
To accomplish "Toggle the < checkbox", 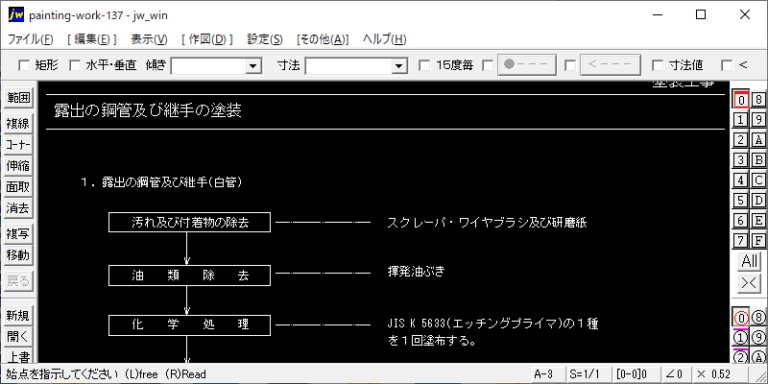I will pyautogui.click(x=727, y=65).
